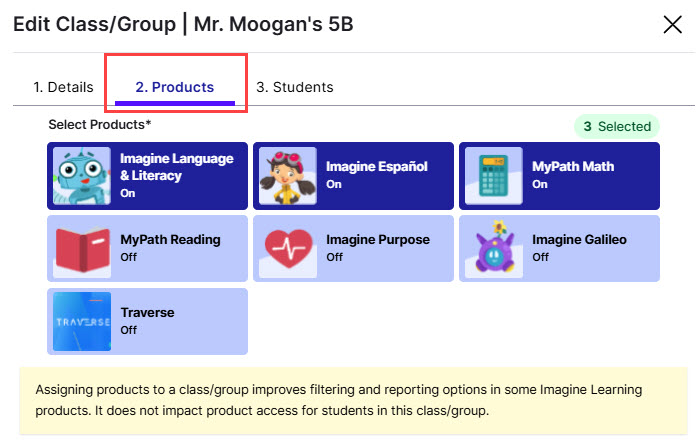The image size is (699, 442).
Task: Switch to the 1. Details tab
Action: (63, 87)
